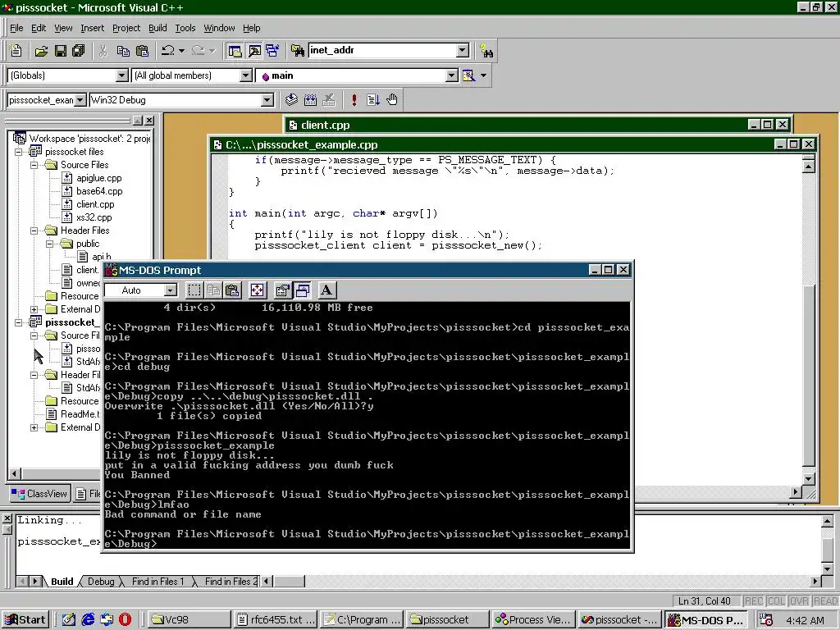Collapse the Header Files folder under pisssocket files
This screenshot has width=840, height=630.
tap(34, 231)
